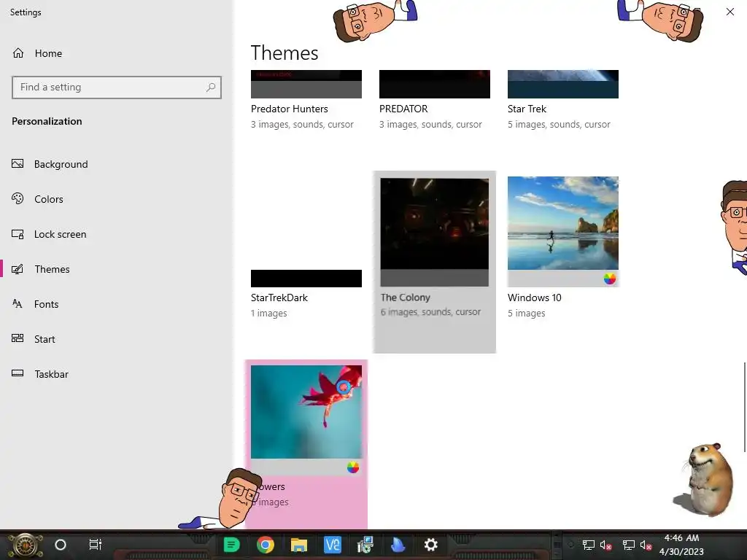747x560 pixels.
Task: Click the Background picture icon
Action: point(18,164)
